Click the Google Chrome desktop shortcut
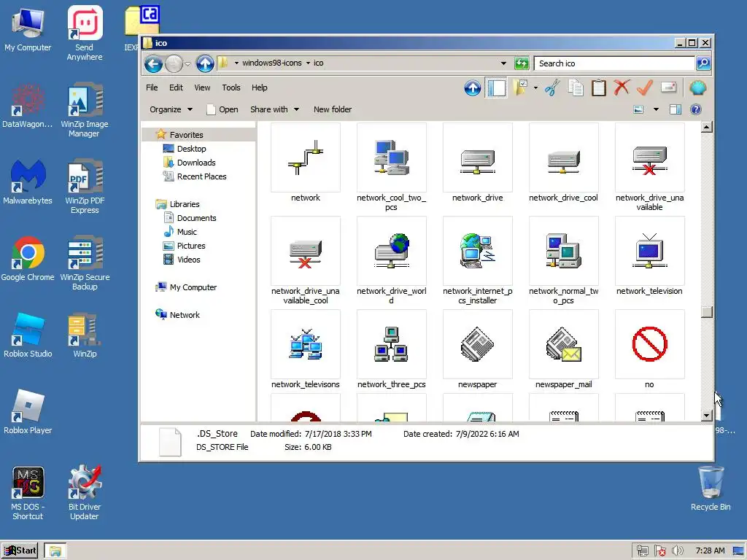Image resolution: width=747 pixels, height=560 pixels. tap(28, 259)
